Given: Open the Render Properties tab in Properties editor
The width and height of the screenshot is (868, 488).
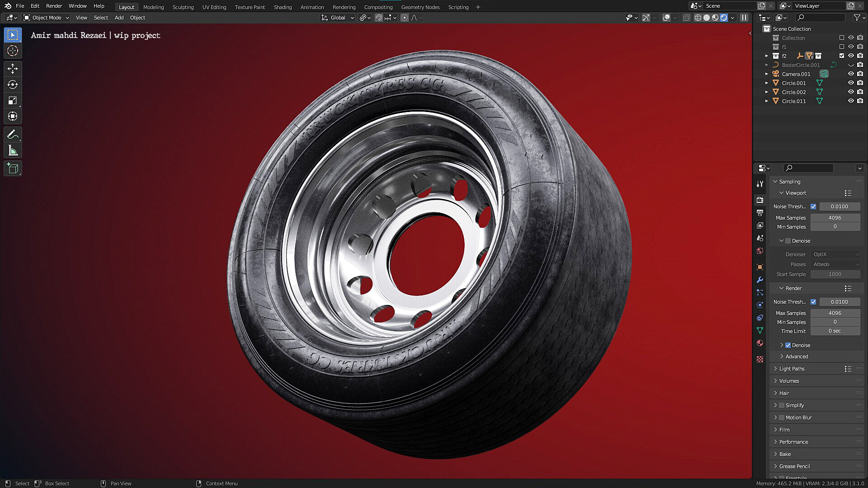Looking at the screenshot, I should [760, 200].
